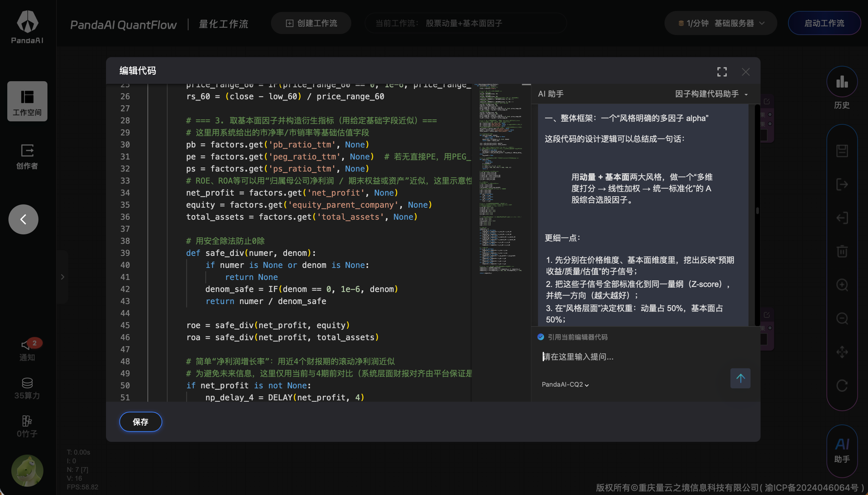Click the 'AI 助手' panel title
The height and width of the screenshot is (495, 868).
click(x=551, y=94)
